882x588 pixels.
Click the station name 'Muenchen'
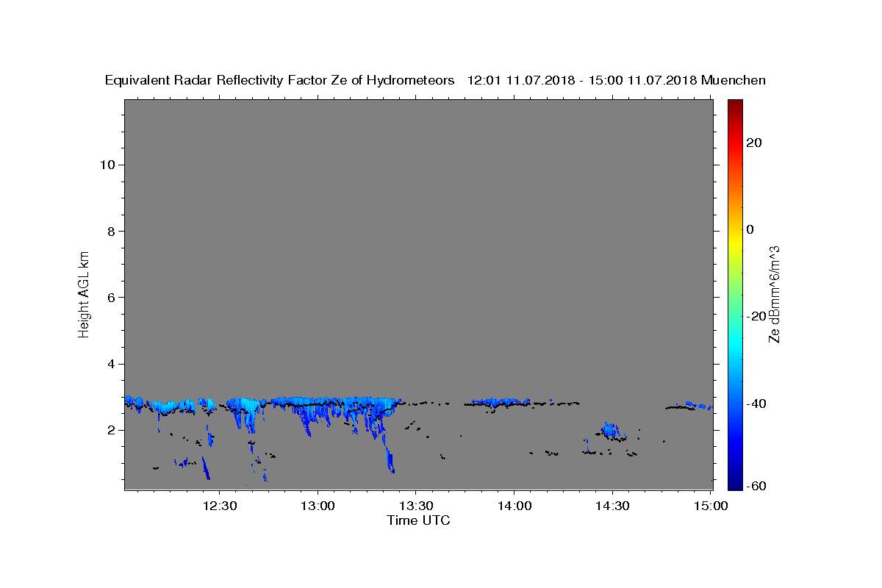(x=734, y=80)
